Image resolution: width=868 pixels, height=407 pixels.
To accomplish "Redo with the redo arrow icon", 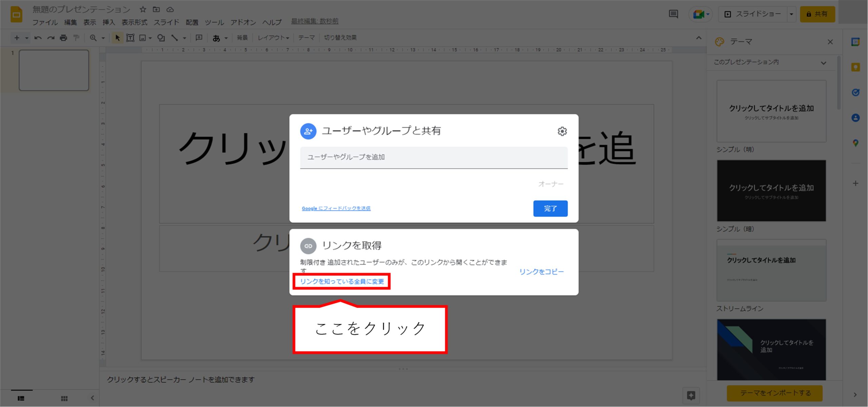I will pyautogui.click(x=51, y=38).
